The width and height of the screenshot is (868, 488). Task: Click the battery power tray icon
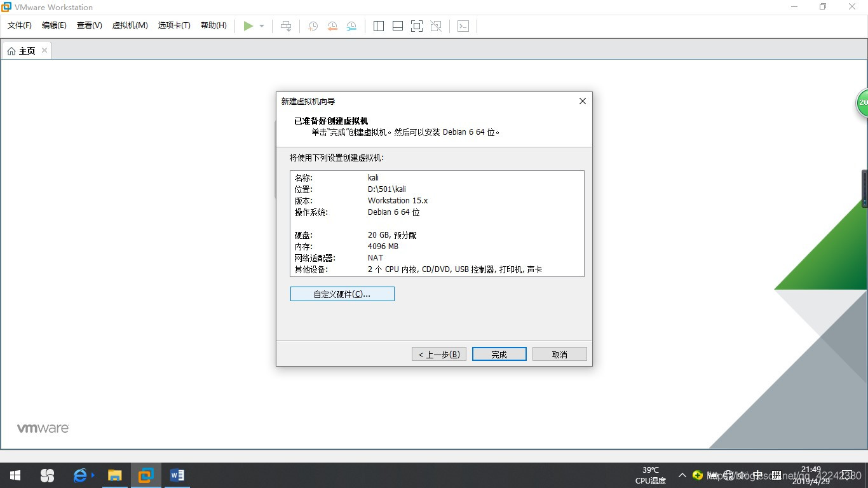pos(712,475)
